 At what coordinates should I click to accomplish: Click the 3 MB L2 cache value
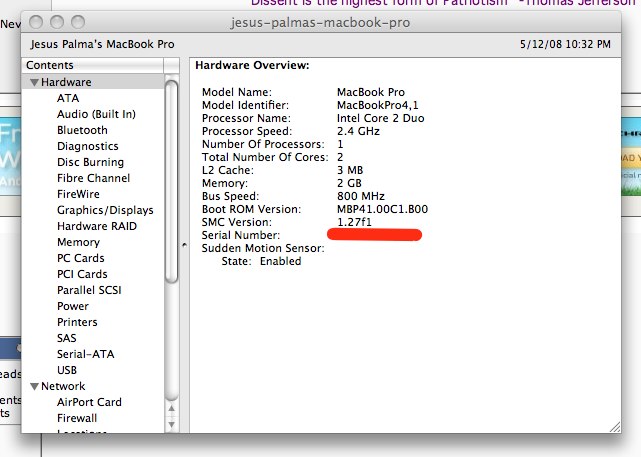click(x=350, y=170)
